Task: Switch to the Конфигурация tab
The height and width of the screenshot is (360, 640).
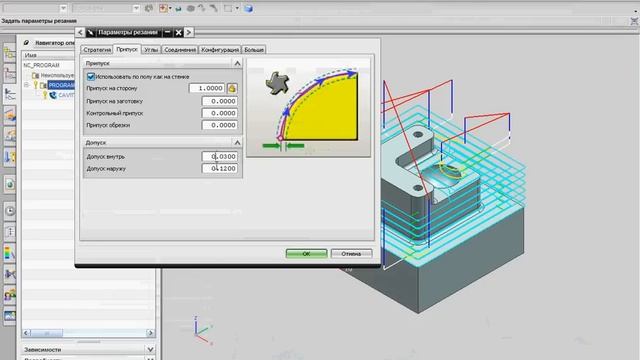Action: click(x=220, y=50)
